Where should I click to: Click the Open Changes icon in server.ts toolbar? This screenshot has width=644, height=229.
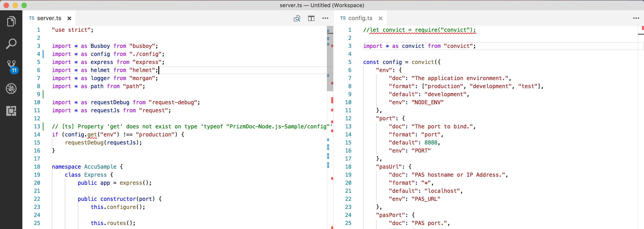[x=297, y=18]
